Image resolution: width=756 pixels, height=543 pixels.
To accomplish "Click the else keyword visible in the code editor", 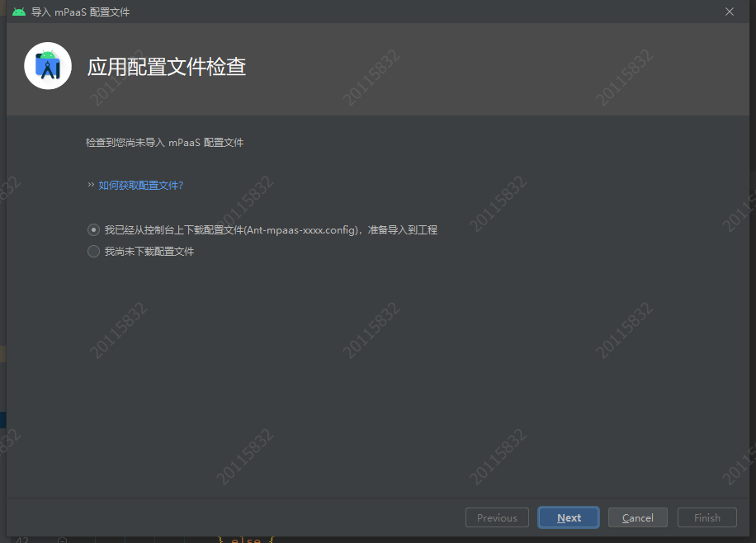I will (x=245, y=541).
